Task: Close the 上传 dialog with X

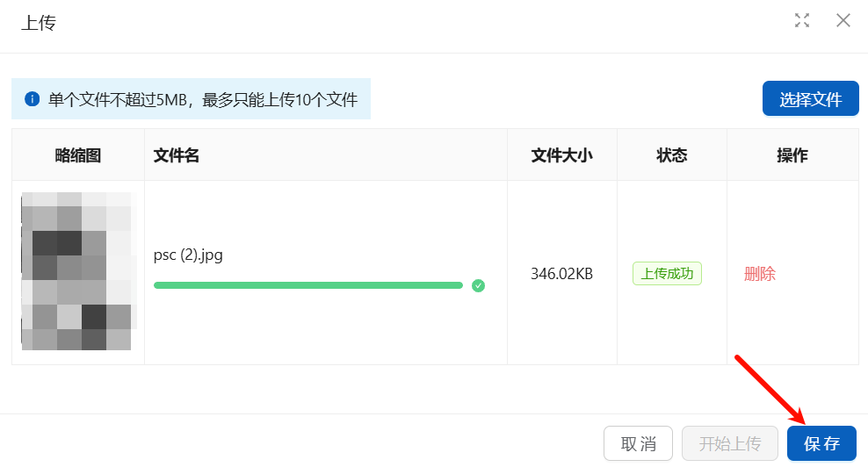Action: [843, 20]
